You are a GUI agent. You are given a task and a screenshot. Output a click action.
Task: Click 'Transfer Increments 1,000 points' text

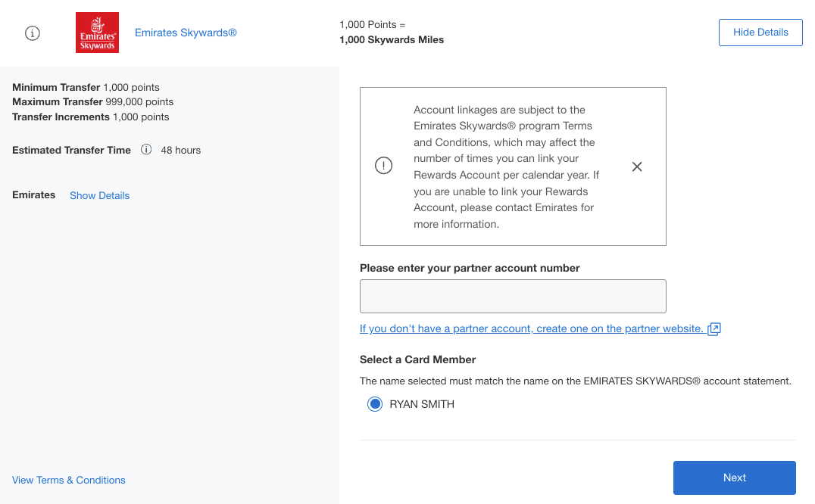point(90,117)
